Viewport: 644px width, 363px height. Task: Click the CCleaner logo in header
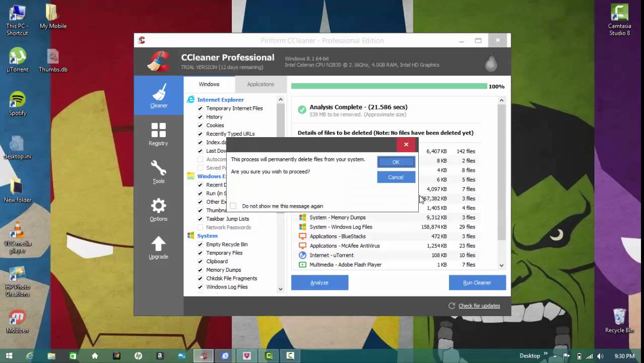[x=158, y=62]
